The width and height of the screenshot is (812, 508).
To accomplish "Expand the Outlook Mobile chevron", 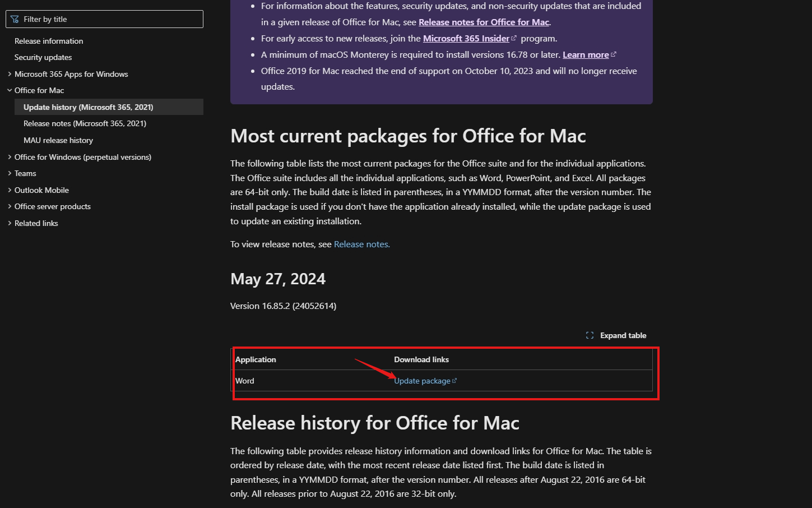I will (x=10, y=190).
